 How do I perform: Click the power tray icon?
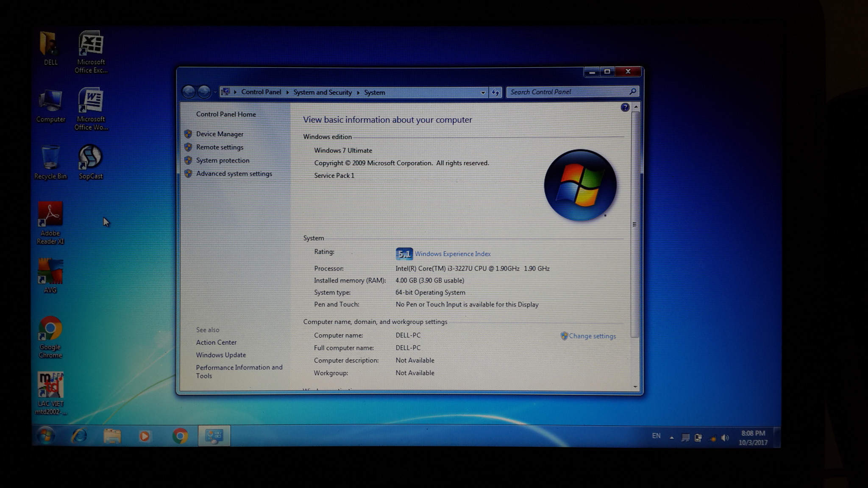(698, 438)
